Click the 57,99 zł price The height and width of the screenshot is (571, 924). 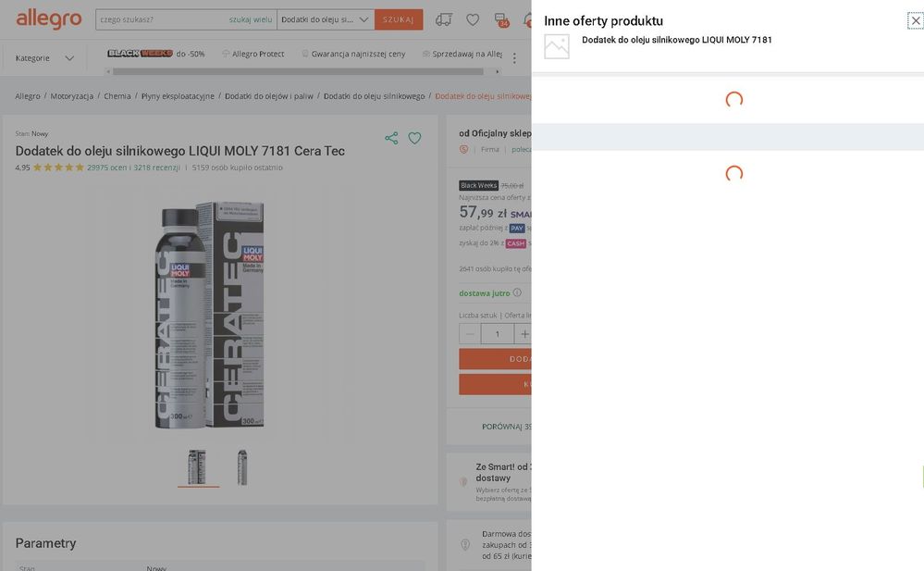click(483, 212)
